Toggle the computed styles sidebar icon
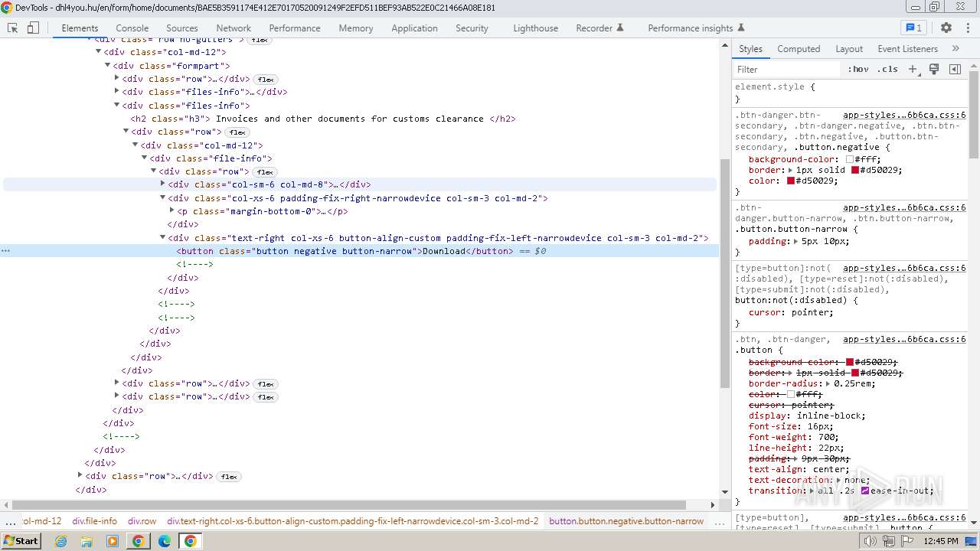 [955, 69]
